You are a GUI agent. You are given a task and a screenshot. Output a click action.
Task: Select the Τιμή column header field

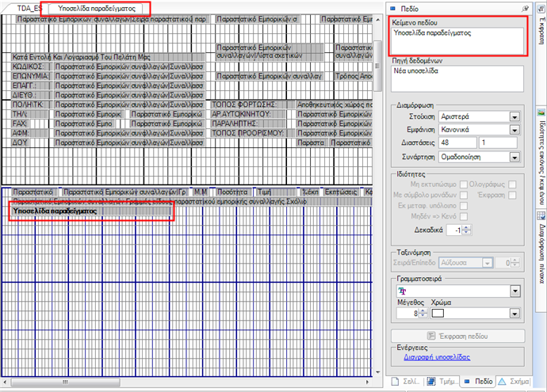[x=276, y=192]
